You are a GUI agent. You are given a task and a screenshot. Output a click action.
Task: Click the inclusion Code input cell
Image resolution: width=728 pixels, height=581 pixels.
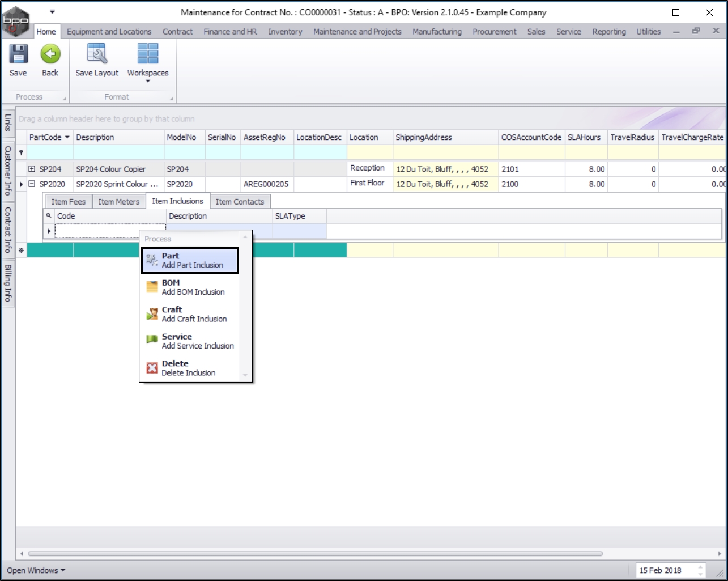click(110, 231)
